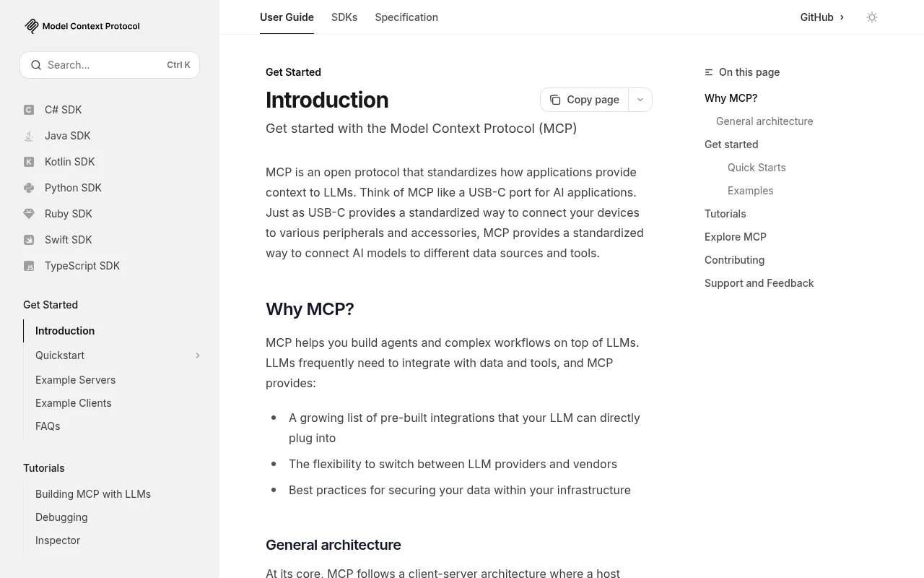Click the Ruby SDK gem icon

(29, 214)
